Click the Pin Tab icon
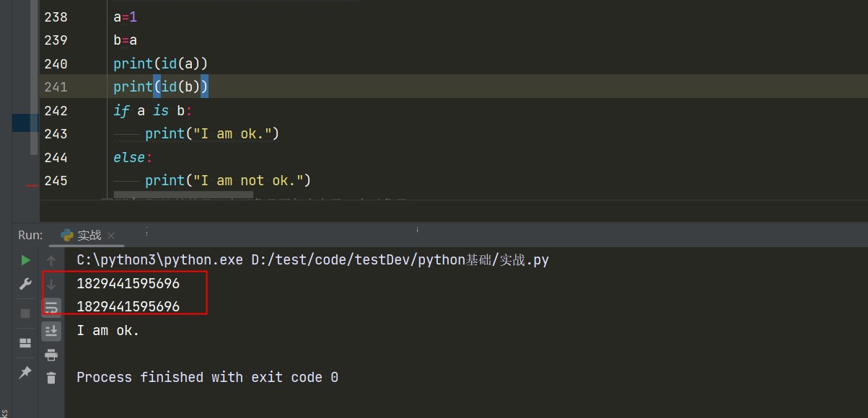868x418 pixels. (x=25, y=372)
